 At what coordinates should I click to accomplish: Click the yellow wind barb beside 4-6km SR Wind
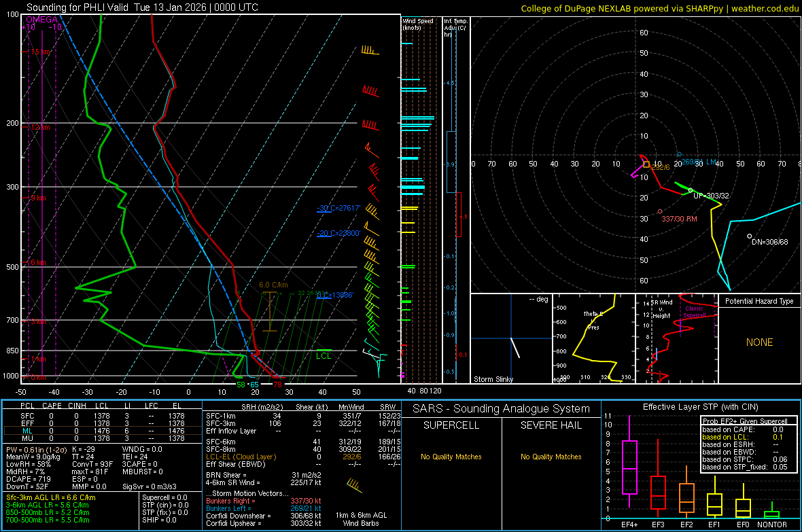pos(354,484)
